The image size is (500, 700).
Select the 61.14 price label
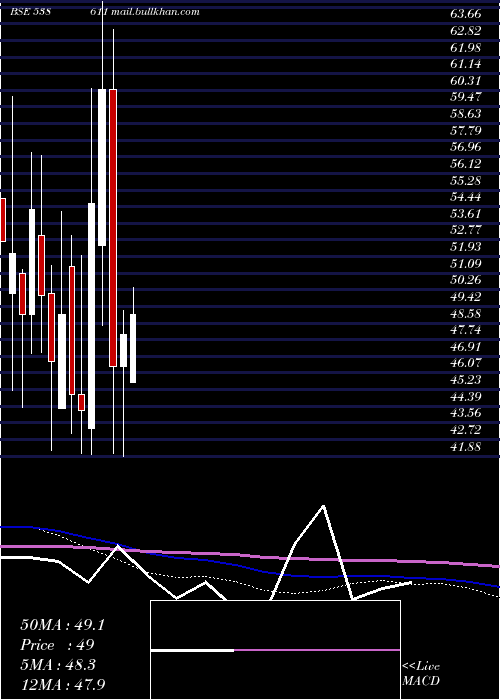(x=466, y=64)
